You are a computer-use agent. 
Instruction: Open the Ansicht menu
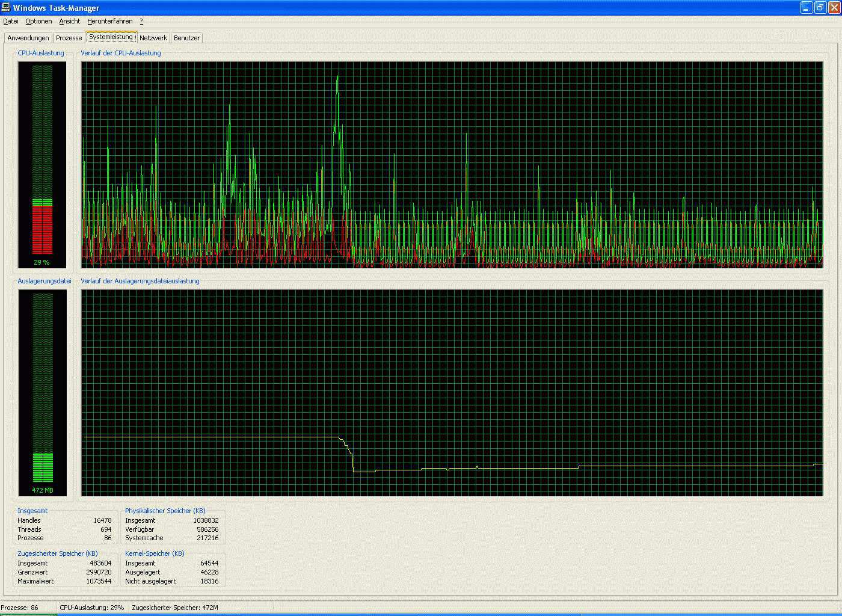(69, 21)
